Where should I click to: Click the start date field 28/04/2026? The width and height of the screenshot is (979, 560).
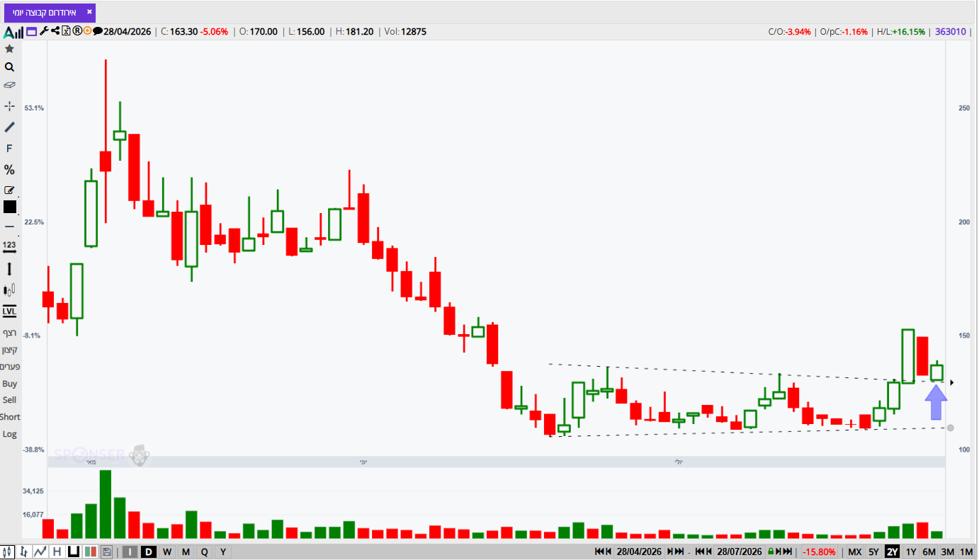point(638,552)
